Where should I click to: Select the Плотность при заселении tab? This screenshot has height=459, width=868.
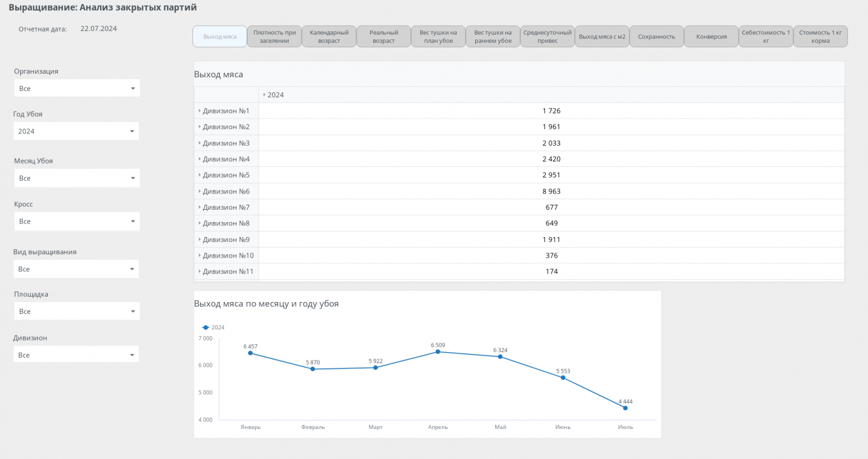point(274,37)
